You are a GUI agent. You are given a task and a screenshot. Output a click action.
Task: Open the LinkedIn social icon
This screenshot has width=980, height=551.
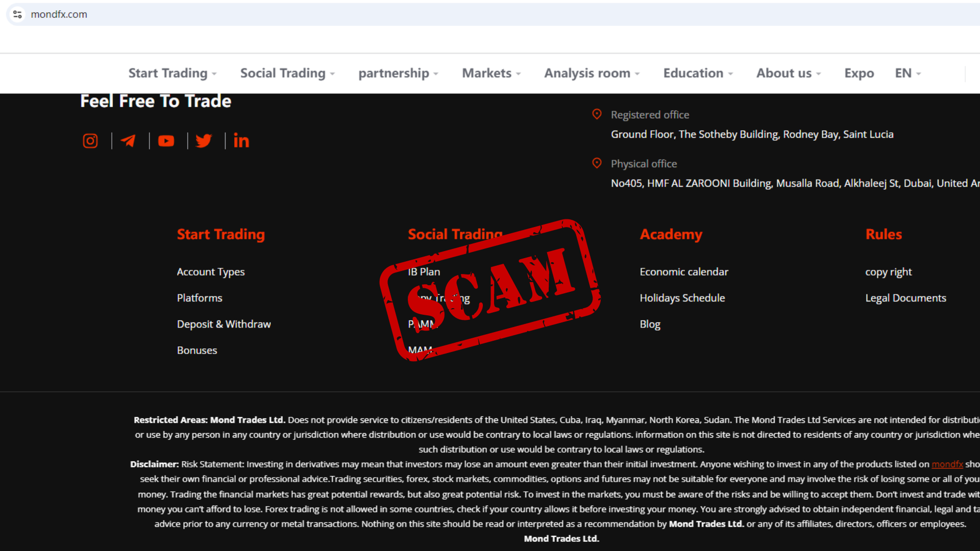[241, 141]
